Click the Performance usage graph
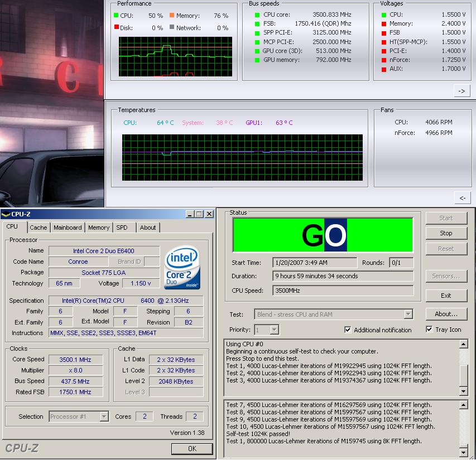Viewport: 476px width, 460px height. tap(175, 57)
